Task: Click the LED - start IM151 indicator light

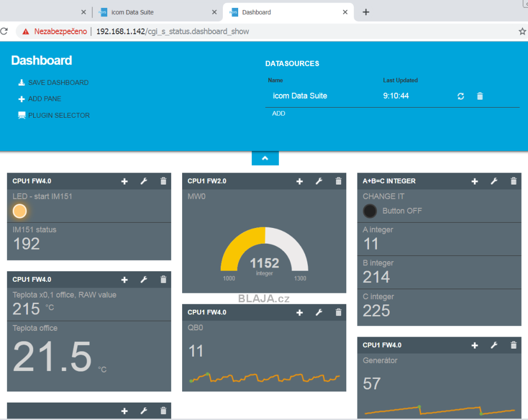Action: pyautogui.click(x=20, y=212)
